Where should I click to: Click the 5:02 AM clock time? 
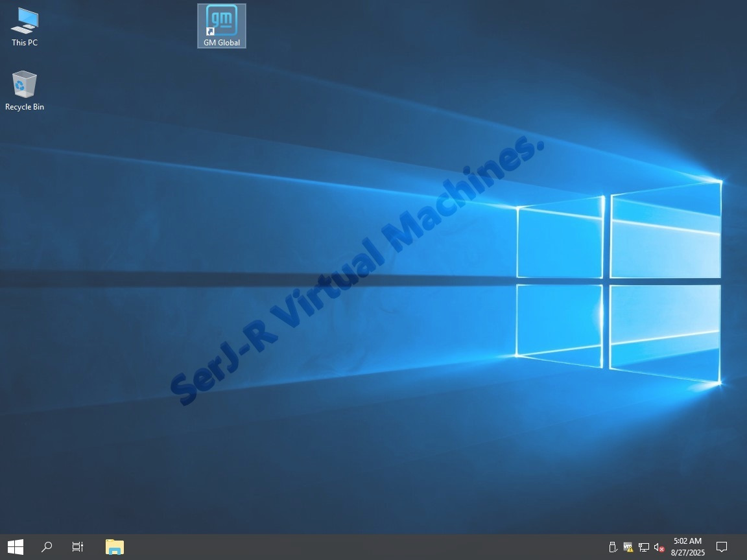(x=687, y=541)
